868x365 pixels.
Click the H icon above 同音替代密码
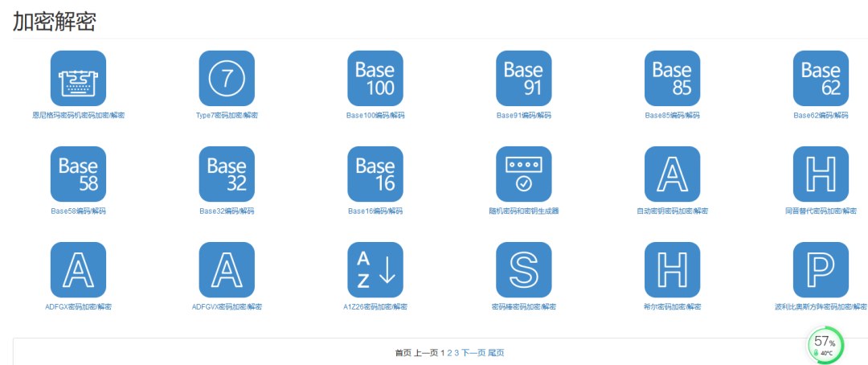tap(821, 174)
